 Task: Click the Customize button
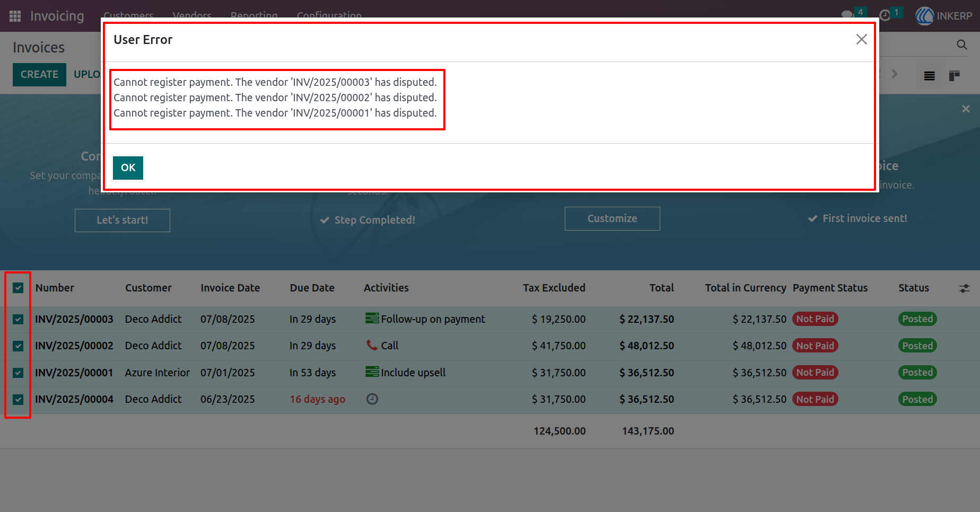pyautogui.click(x=612, y=218)
